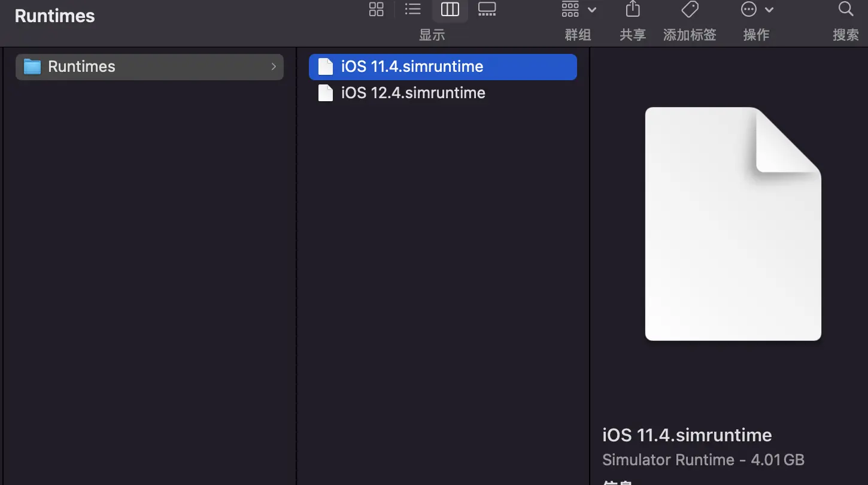Click the iOS 11.4.simruntime name in preview pane
This screenshot has width=868, height=485.
coord(687,435)
